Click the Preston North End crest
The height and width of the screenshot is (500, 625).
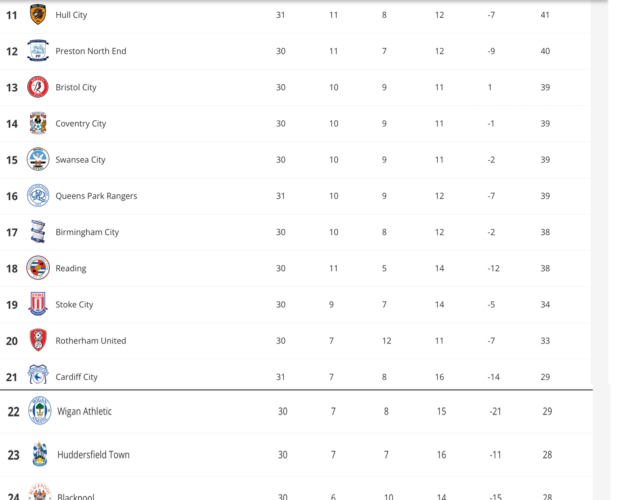pos(38,51)
